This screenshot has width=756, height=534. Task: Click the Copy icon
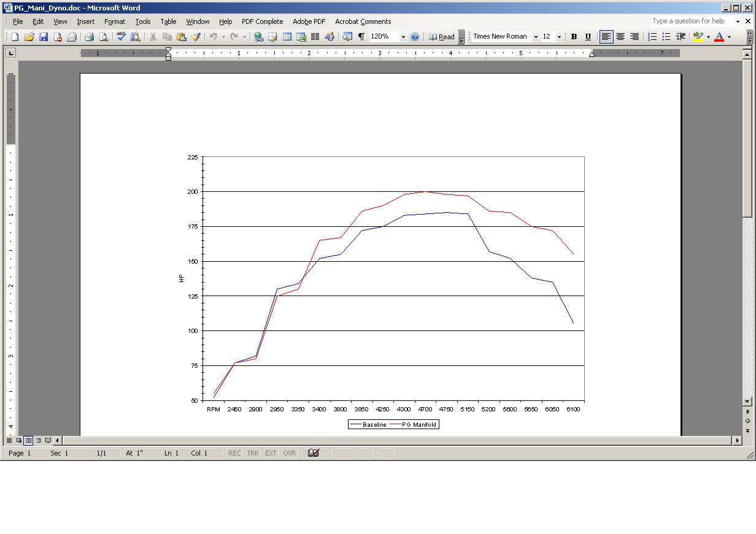coord(167,37)
